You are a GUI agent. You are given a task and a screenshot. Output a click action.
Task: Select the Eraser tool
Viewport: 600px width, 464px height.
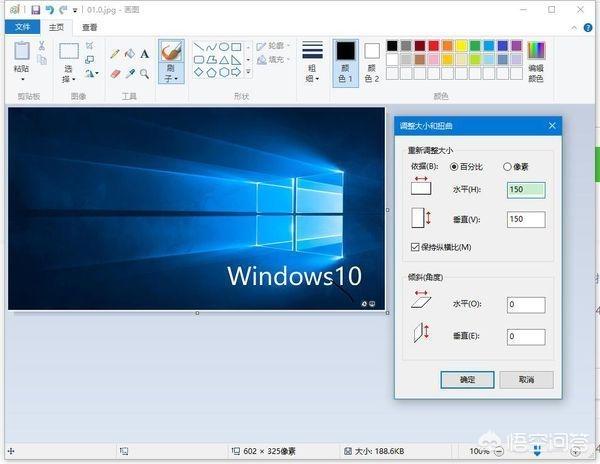click(115, 73)
